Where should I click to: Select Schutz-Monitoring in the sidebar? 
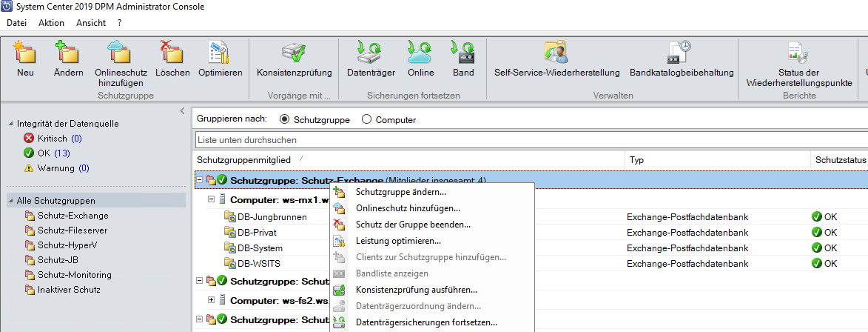click(x=75, y=275)
